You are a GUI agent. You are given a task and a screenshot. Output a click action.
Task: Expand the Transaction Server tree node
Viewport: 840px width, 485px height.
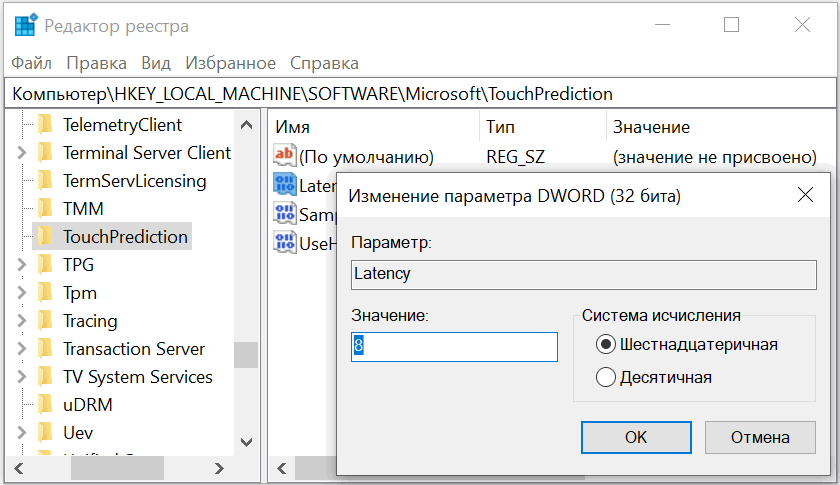pos(21,348)
